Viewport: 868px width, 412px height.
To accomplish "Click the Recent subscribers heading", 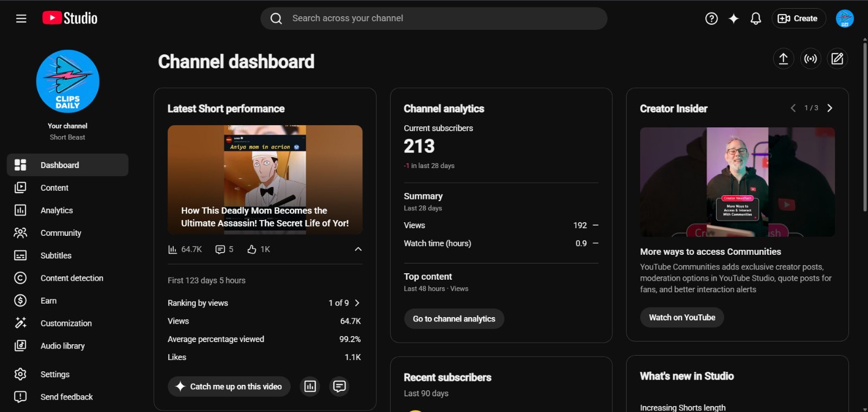I will click(448, 377).
